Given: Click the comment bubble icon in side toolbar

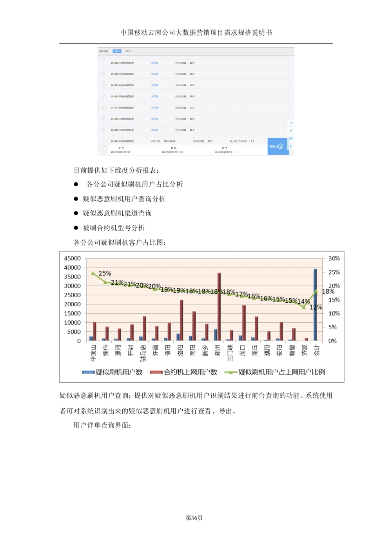Looking at the screenshot, I should pos(291,123).
